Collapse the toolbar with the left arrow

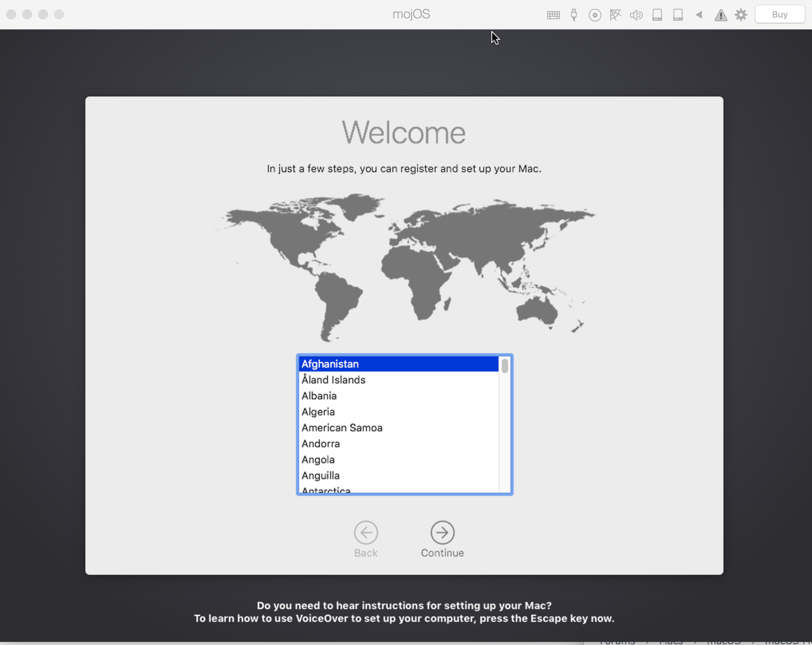(699, 15)
